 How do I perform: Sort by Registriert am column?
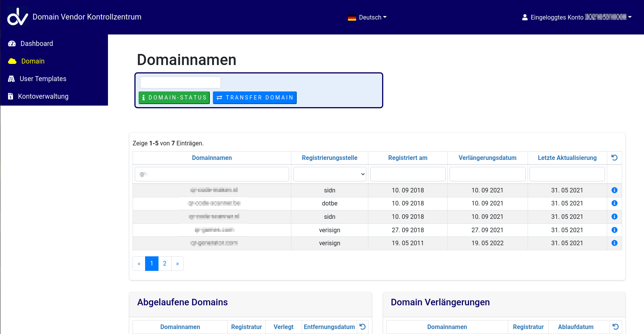[x=408, y=158]
